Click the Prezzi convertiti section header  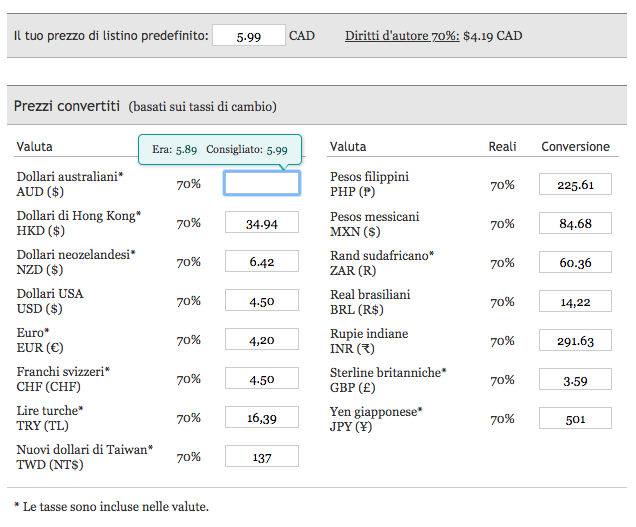pos(67,106)
